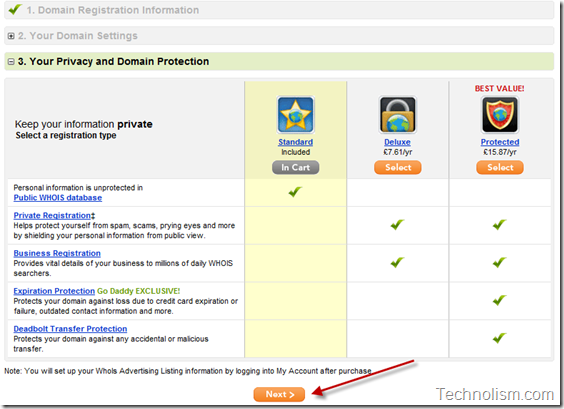The height and width of the screenshot is (409, 564).
Task: Expand section 2 Your Domain Settings
Action: (11, 36)
